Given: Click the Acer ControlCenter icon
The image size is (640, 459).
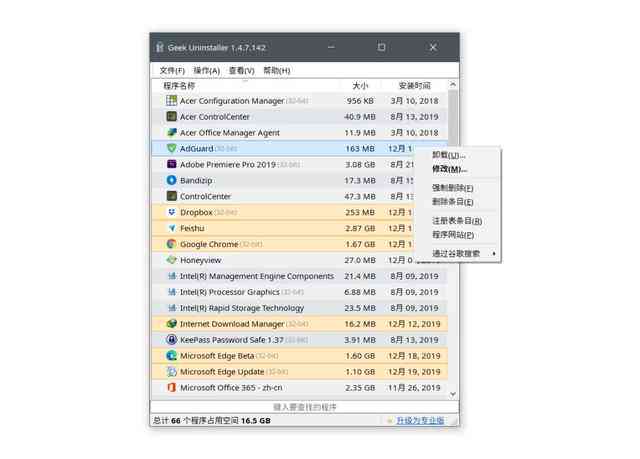Looking at the screenshot, I should point(171,116).
